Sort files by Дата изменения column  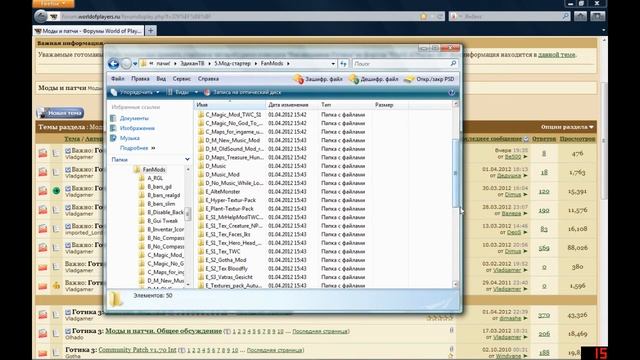point(292,105)
